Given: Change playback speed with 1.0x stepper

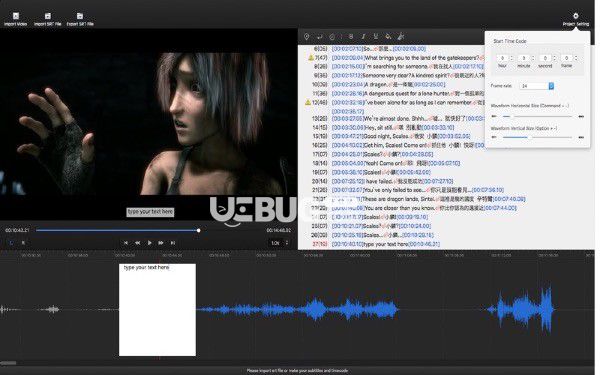Looking at the screenshot, I should click(x=287, y=243).
